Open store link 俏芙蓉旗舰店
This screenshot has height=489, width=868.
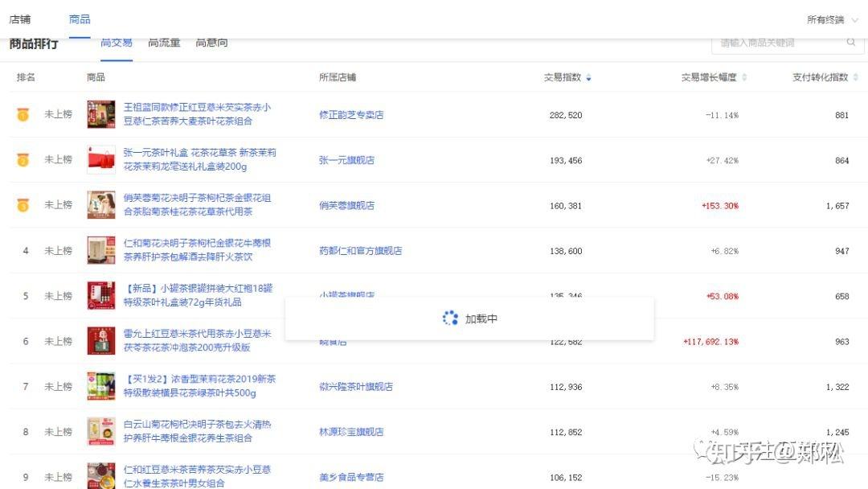coord(346,205)
